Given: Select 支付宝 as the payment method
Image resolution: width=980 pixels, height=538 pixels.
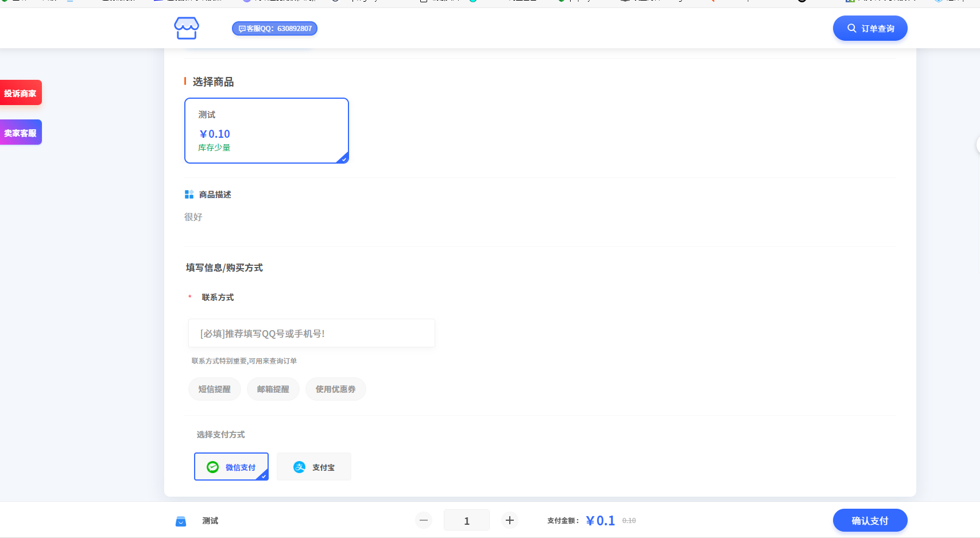Looking at the screenshot, I should point(313,467).
